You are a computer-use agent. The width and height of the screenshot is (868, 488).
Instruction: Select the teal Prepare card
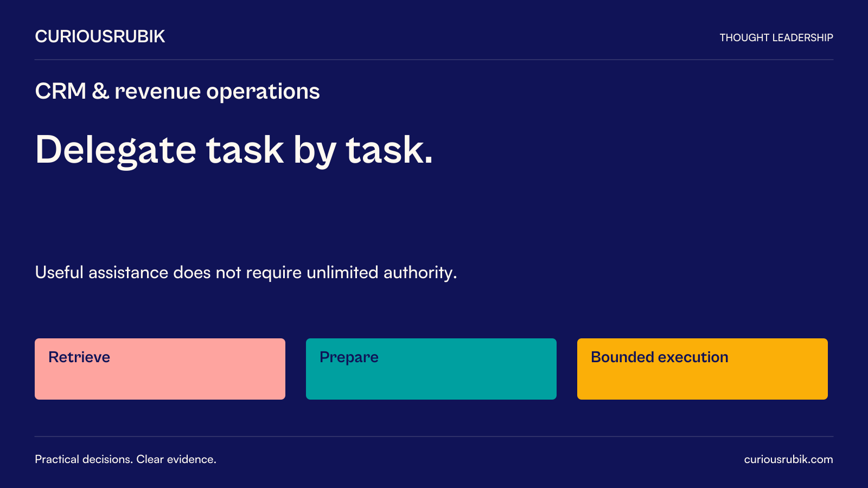[x=431, y=369]
